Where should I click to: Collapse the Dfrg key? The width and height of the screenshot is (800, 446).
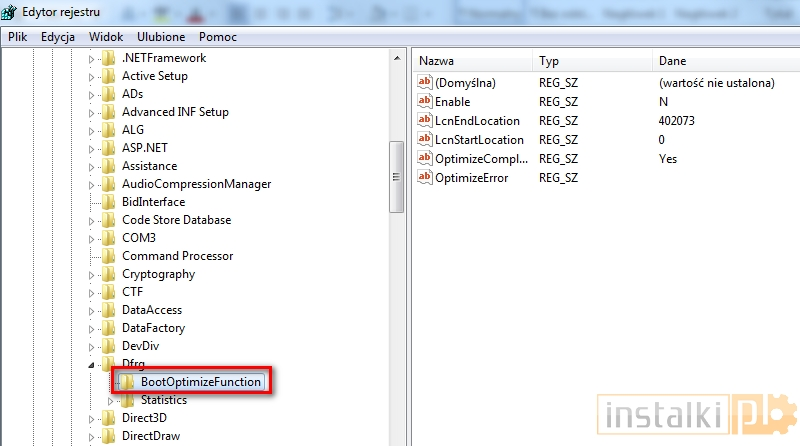coord(91,365)
